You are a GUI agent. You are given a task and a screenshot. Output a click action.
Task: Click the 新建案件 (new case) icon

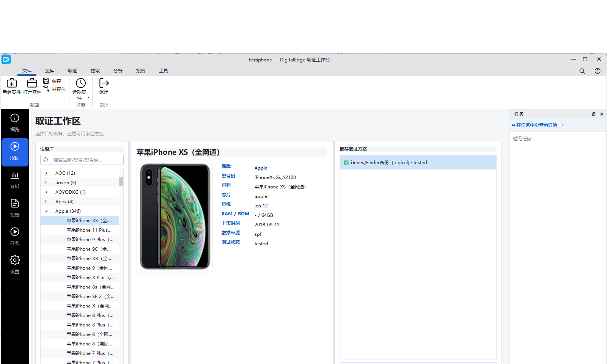click(12, 83)
